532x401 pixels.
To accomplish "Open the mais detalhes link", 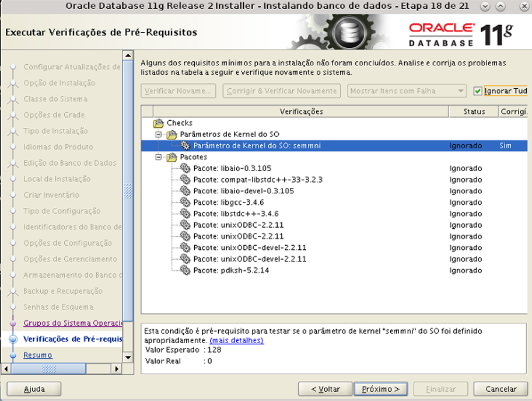I will (x=236, y=340).
